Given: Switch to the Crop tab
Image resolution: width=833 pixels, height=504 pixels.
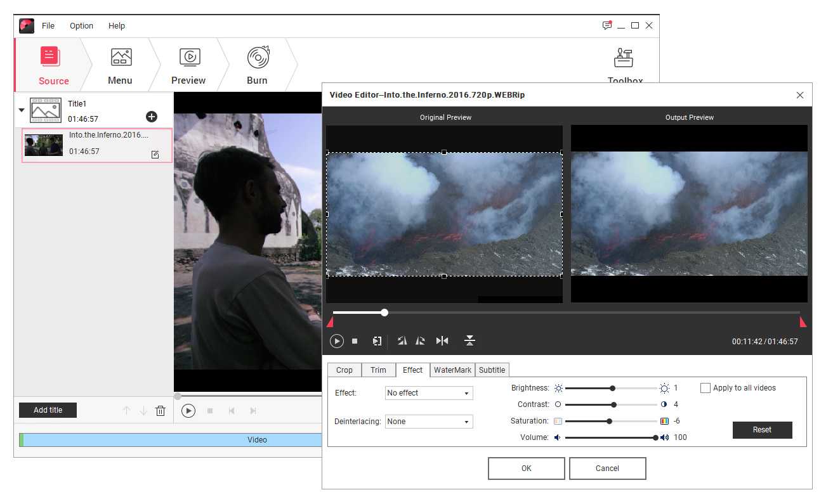Looking at the screenshot, I should [344, 370].
